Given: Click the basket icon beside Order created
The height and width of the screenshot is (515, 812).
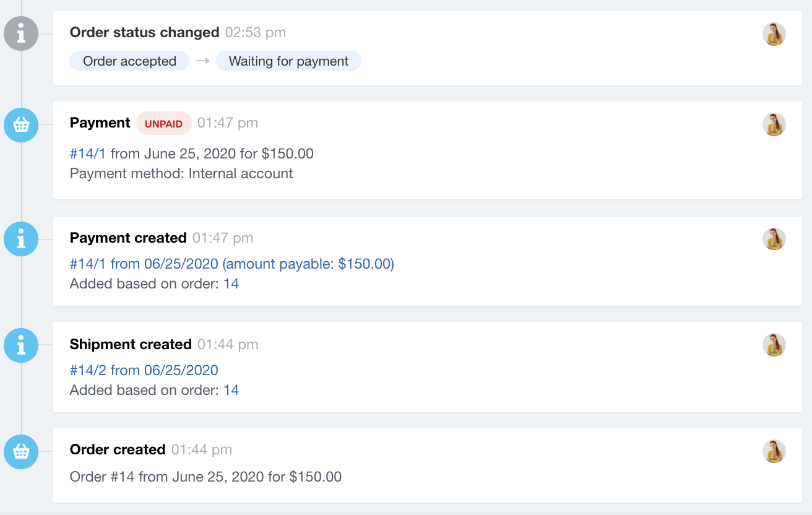Looking at the screenshot, I should point(21,452).
